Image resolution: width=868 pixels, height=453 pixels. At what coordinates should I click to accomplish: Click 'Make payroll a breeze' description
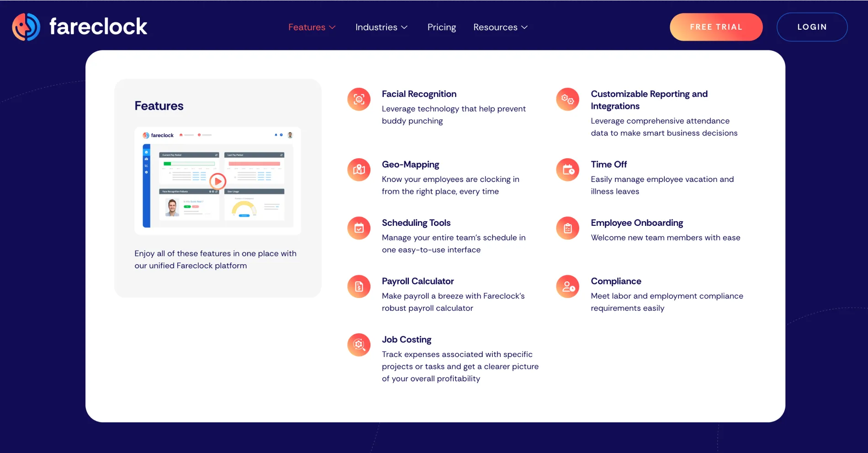pyautogui.click(x=453, y=302)
